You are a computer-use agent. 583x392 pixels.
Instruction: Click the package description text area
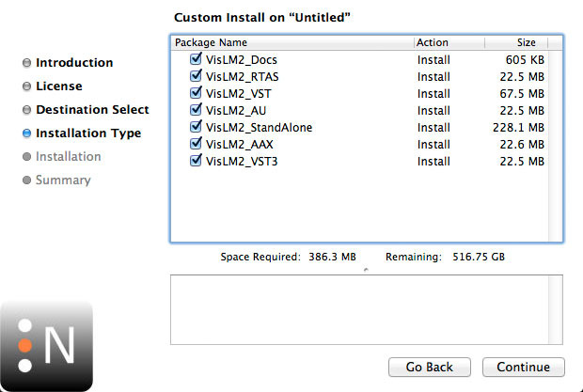click(366, 309)
